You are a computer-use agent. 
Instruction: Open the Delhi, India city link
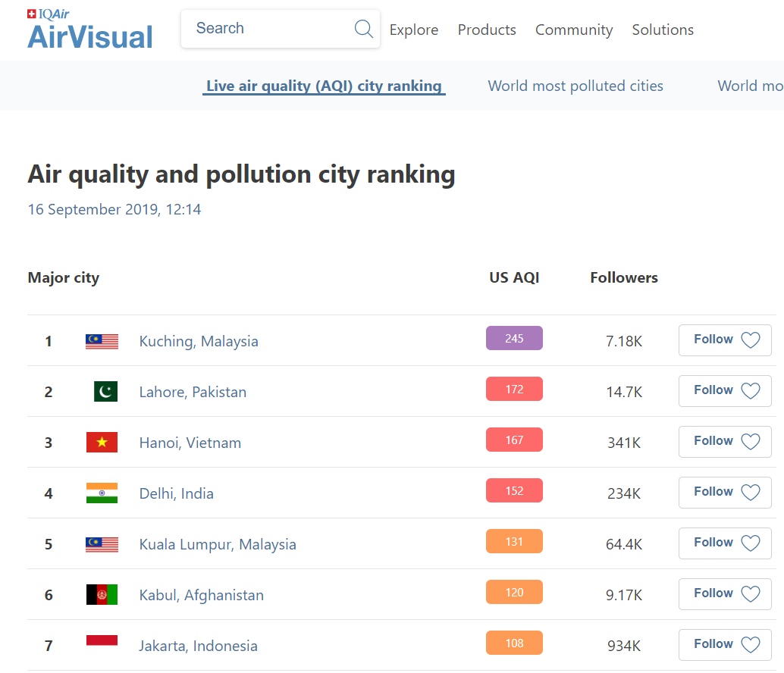point(177,493)
